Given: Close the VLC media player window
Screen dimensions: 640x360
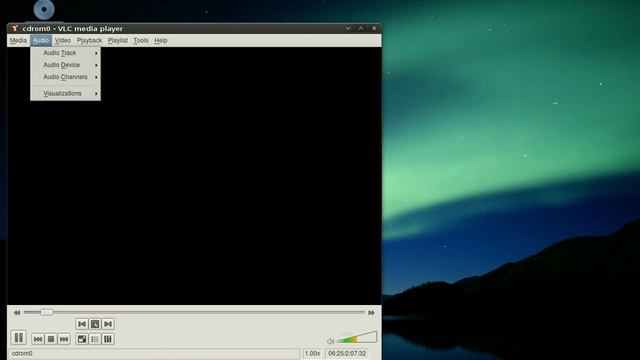Looking at the screenshot, I should pyautogui.click(x=374, y=29).
